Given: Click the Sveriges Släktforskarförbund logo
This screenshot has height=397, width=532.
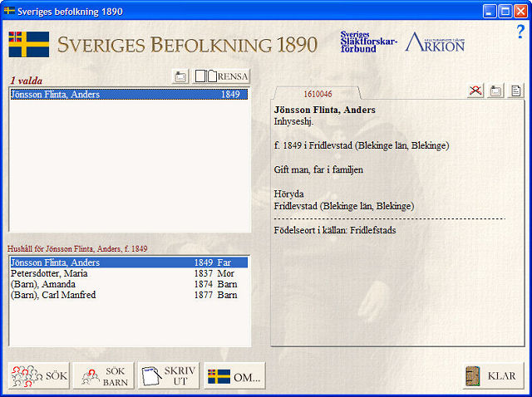Looking at the screenshot, I should point(368,42).
